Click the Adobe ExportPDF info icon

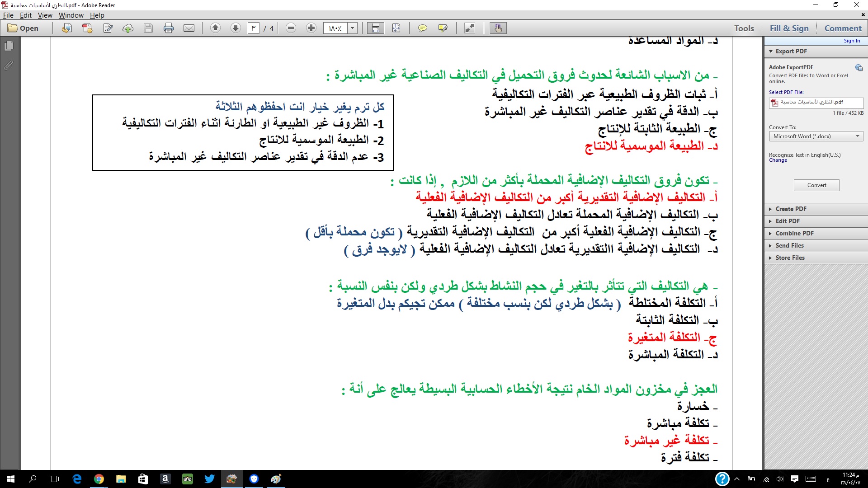[x=859, y=68]
